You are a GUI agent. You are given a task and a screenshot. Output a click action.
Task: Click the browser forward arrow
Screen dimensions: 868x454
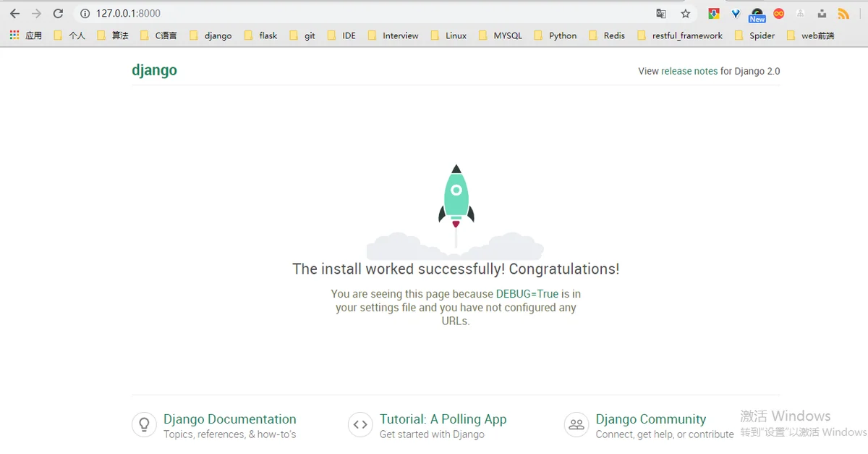click(36, 14)
